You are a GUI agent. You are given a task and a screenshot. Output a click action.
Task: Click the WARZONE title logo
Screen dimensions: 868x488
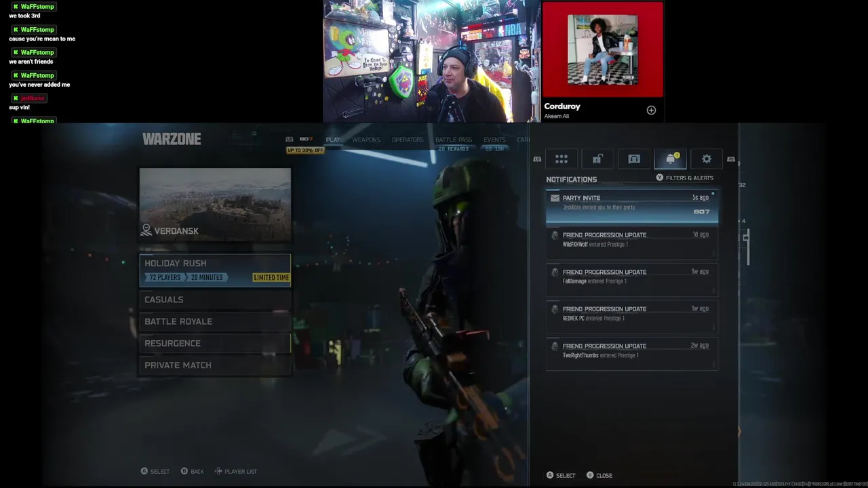172,139
